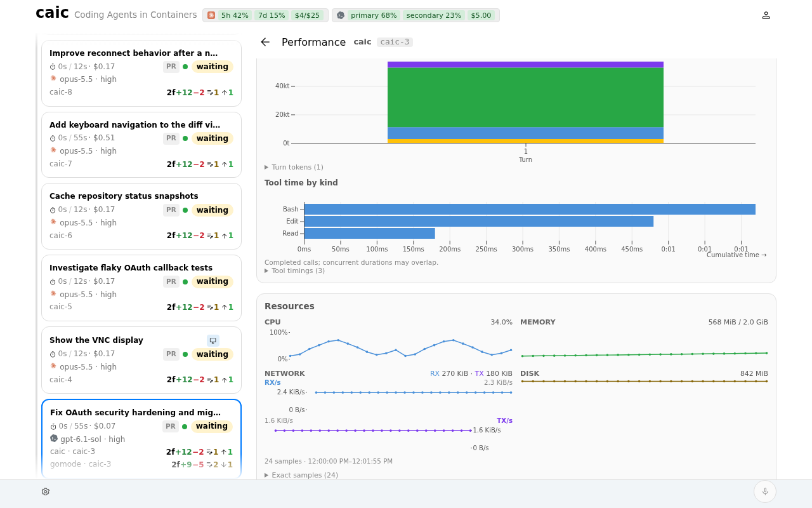Viewport: 812px width, 508px height.
Task: Click green status dot on caic-6 card
Action: (x=185, y=210)
